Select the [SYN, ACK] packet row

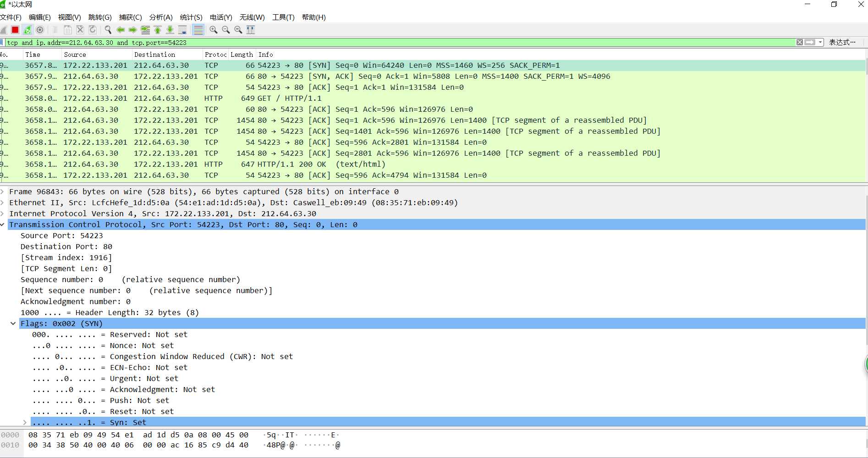433,76
